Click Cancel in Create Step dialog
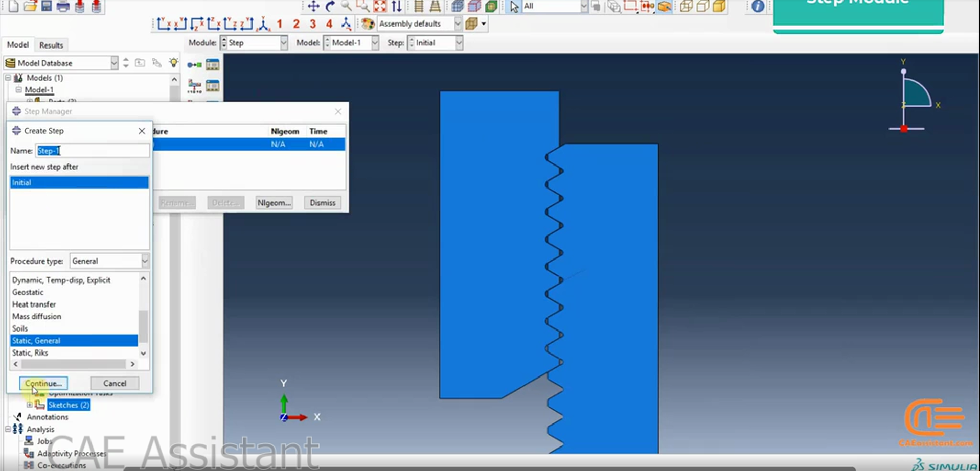This screenshot has height=471, width=980. pos(115,383)
